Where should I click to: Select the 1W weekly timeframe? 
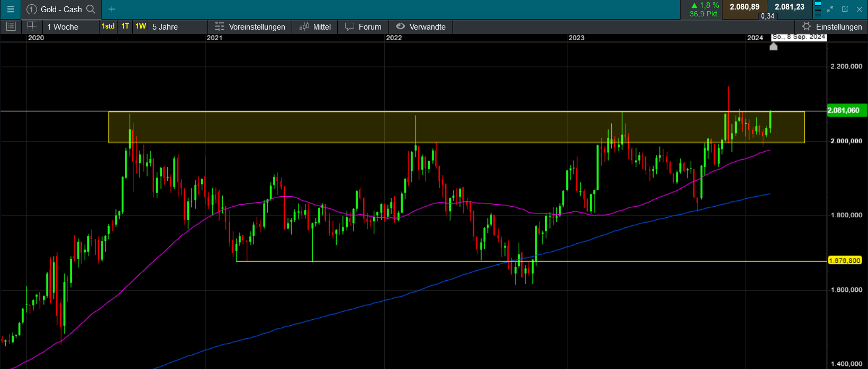tap(140, 26)
